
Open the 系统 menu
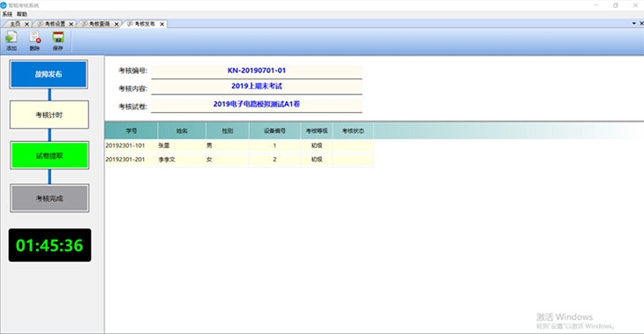point(7,14)
